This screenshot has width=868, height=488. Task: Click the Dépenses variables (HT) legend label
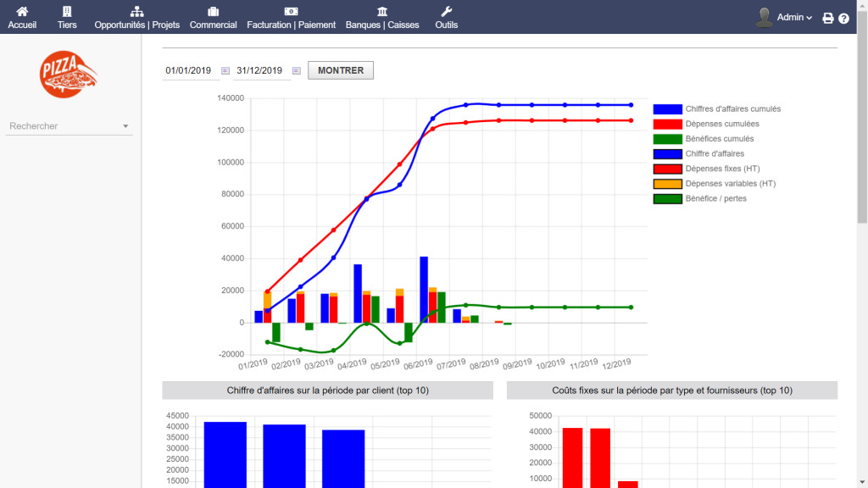pyautogui.click(x=730, y=184)
